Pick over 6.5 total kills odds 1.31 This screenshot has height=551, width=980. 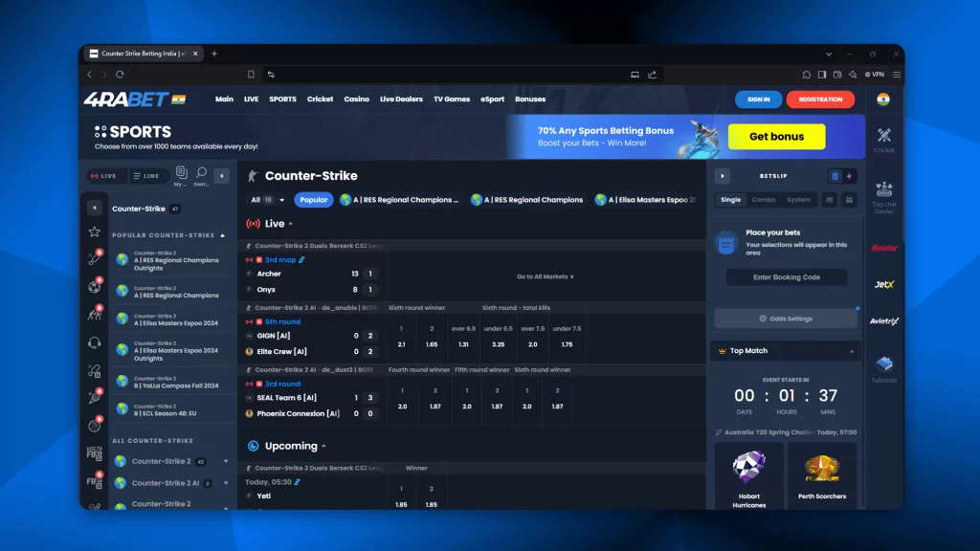tap(463, 344)
